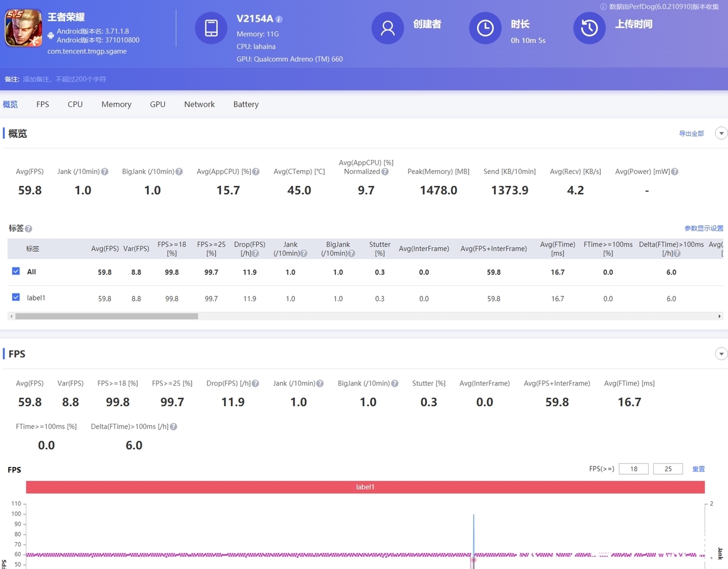Click Peak(Memory) value 1478.0

[x=438, y=190]
